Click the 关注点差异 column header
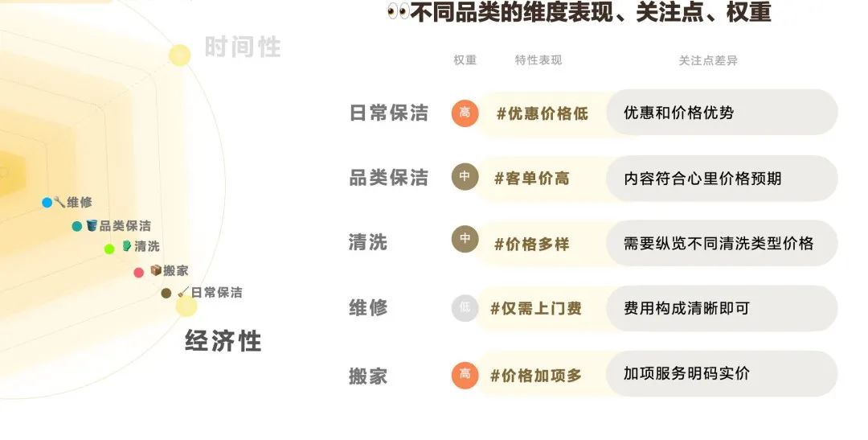 tap(708, 60)
